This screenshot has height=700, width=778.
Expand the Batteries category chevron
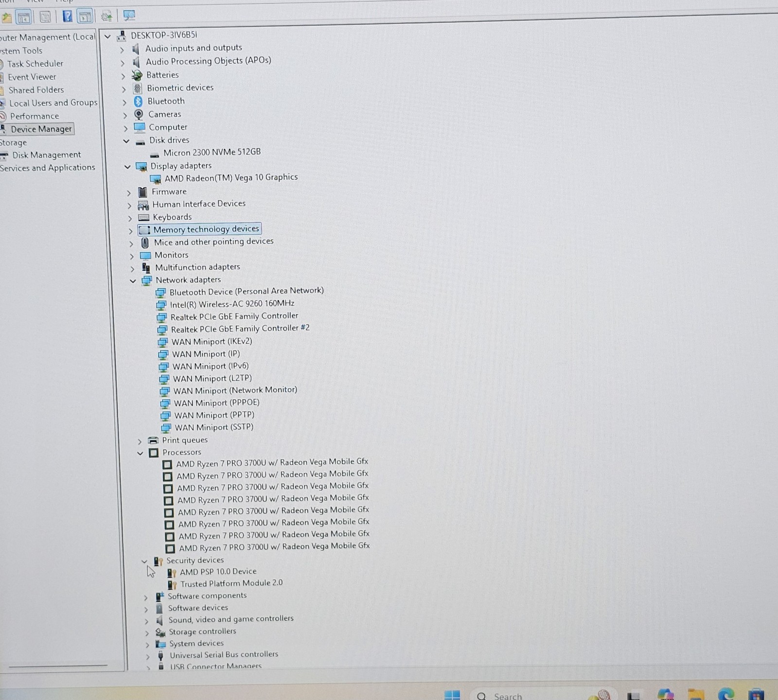pyautogui.click(x=123, y=76)
